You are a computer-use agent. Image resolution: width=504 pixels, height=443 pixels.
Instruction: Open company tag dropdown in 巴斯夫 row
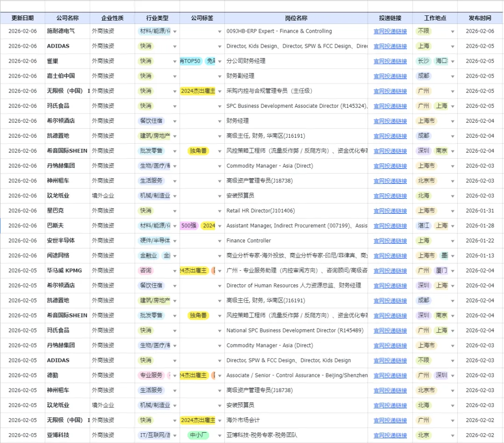(x=219, y=226)
